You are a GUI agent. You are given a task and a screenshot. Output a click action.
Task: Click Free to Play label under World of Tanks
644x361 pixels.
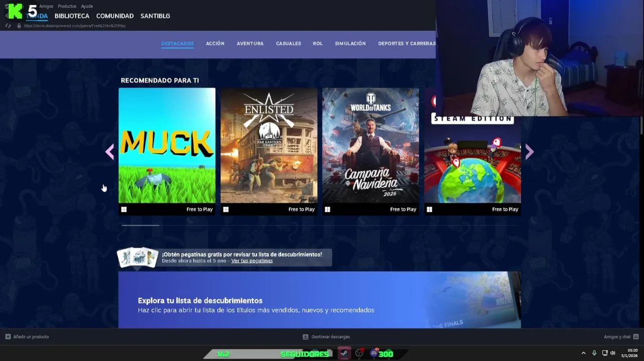point(403,210)
